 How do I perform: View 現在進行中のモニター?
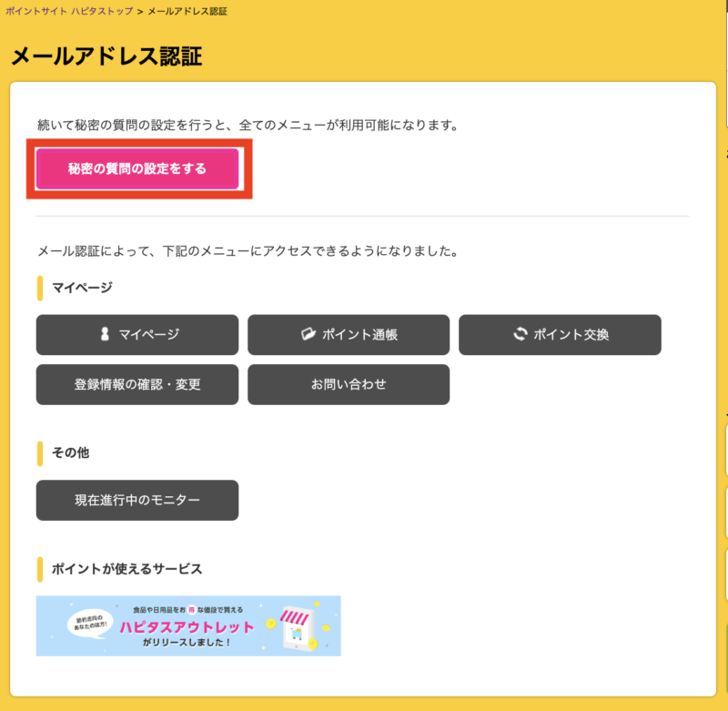(137, 500)
